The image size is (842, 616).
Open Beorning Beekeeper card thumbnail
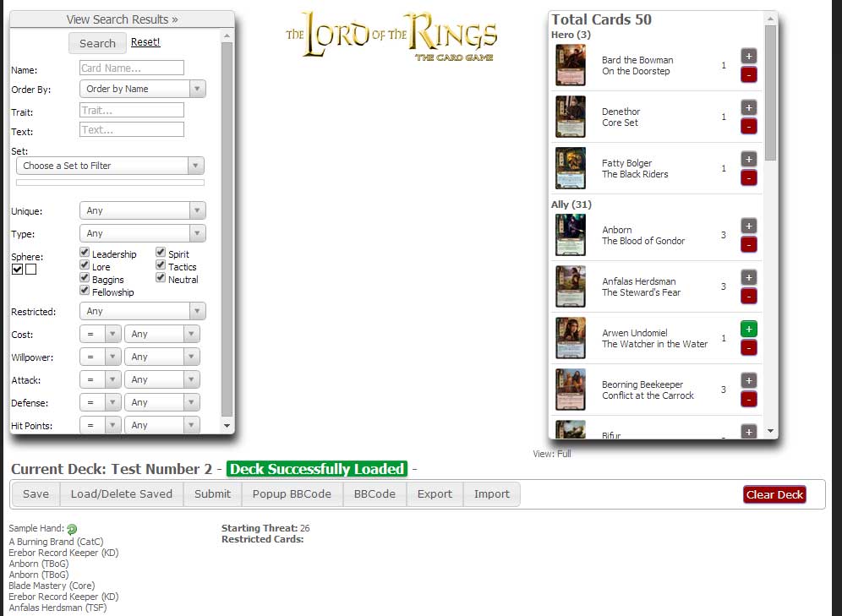pos(571,390)
